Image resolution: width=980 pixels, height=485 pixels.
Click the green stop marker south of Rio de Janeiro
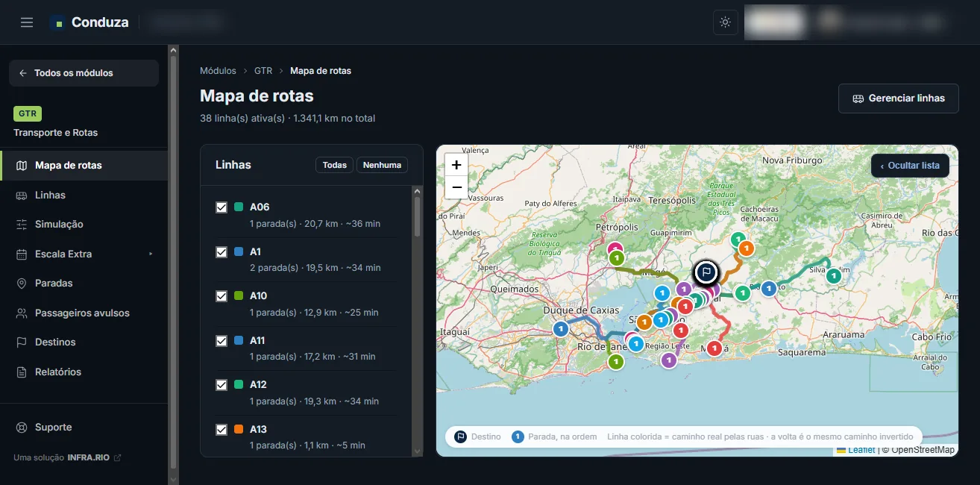[615, 362]
